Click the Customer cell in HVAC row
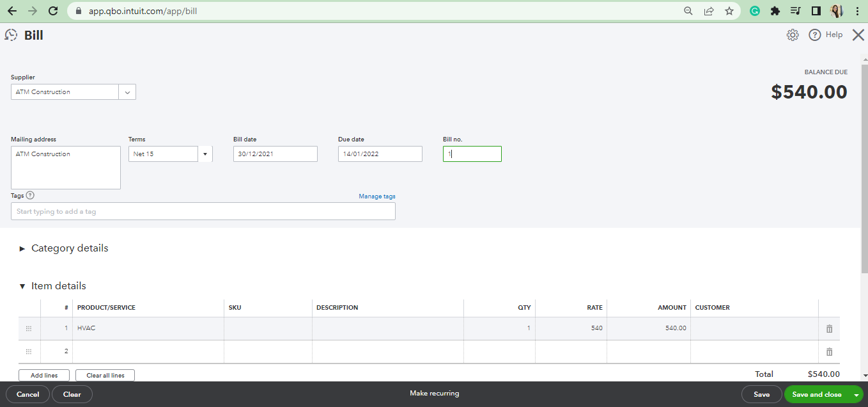Image resolution: width=868 pixels, height=407 pixels. [x=754, y=328]
